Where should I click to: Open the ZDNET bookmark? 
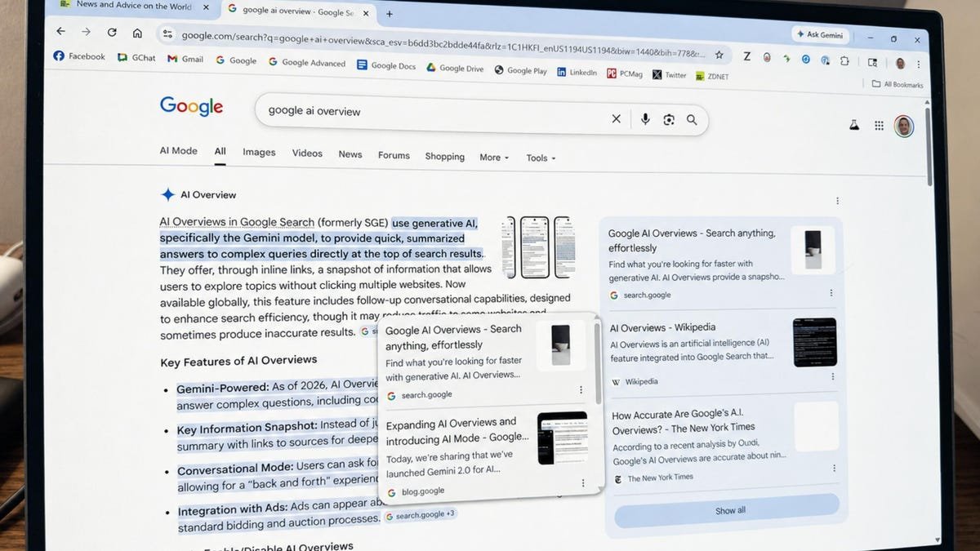(712, 77)
